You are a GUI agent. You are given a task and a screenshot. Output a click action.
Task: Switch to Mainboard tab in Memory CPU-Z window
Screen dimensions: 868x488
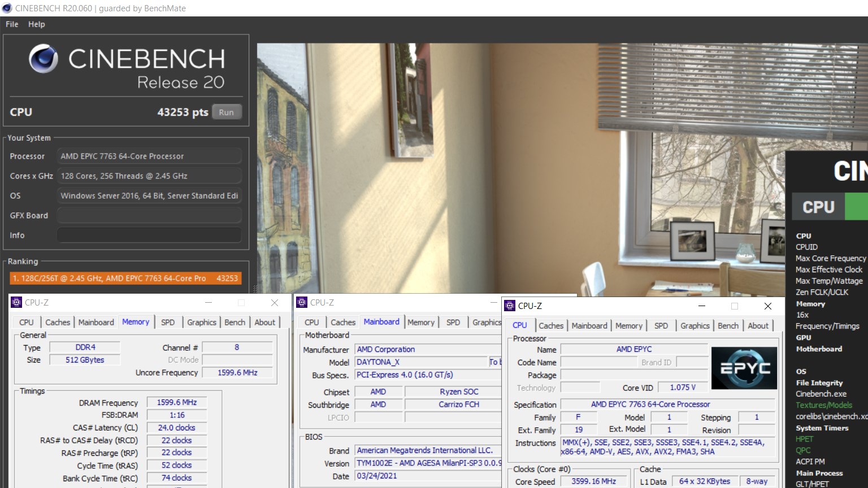[96, 323]
